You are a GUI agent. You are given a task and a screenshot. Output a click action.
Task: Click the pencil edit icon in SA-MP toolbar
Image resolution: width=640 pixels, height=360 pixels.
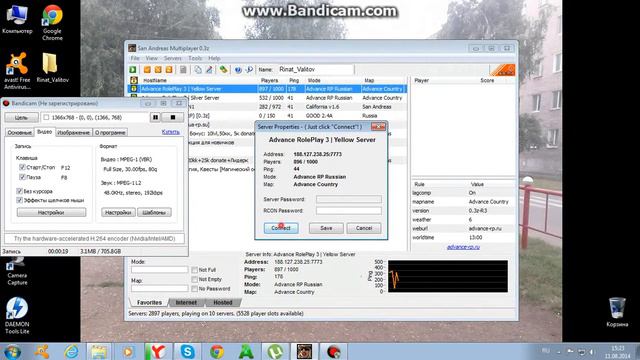pos(209,70)
